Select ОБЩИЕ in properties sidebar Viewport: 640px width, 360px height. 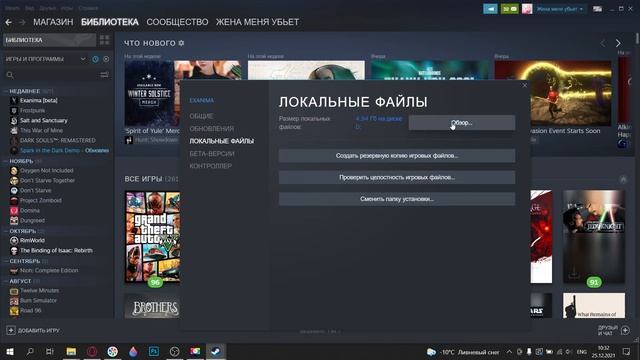point(201,116)
